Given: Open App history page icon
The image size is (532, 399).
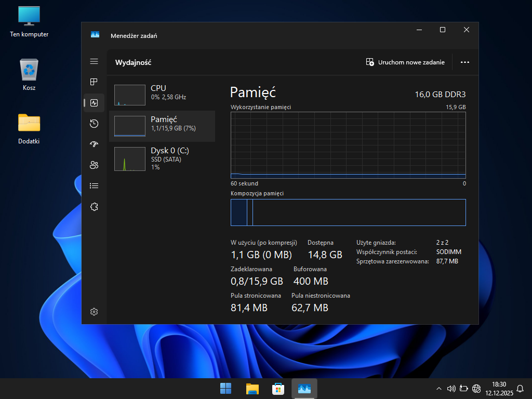Looking at the screenshot, I should 94,124.
